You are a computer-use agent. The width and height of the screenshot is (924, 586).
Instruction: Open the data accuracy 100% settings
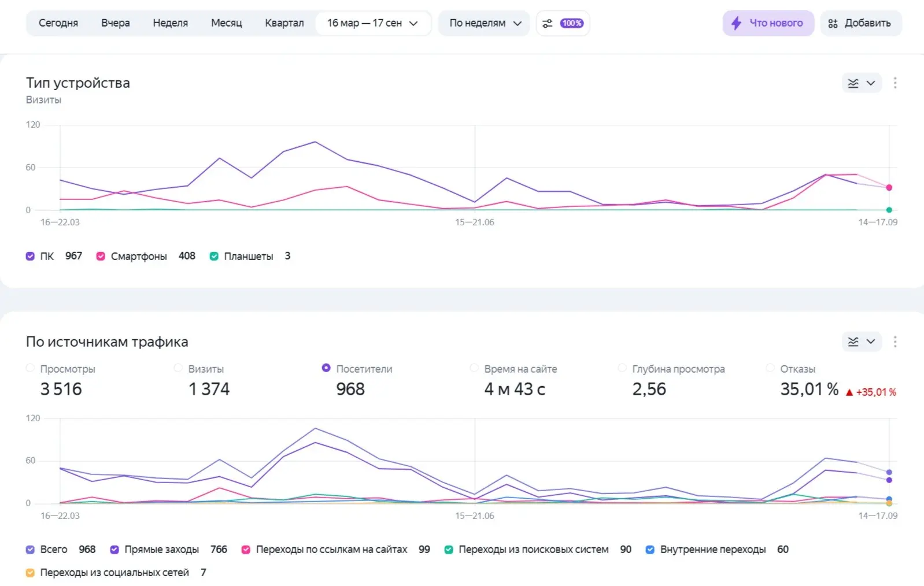point(563,23)
